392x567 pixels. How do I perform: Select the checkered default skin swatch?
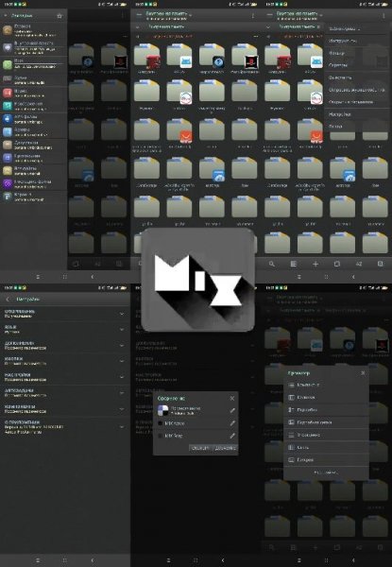tap(163, 410)
